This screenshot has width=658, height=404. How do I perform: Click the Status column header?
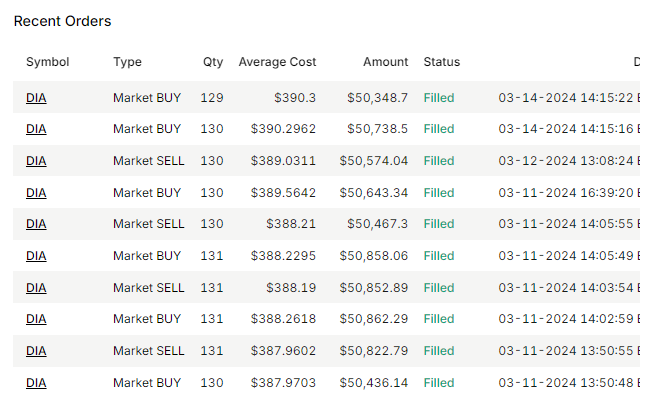pyautogui.click(x=441, y=62)
